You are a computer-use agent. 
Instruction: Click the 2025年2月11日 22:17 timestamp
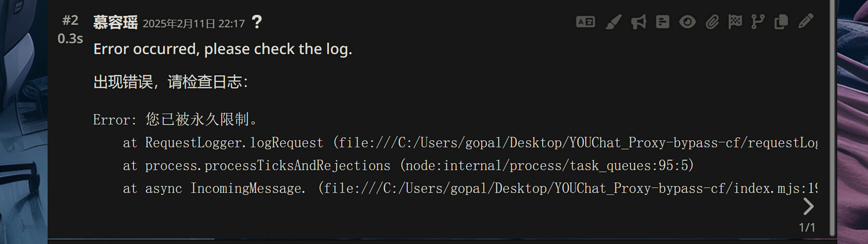(194, 24)
